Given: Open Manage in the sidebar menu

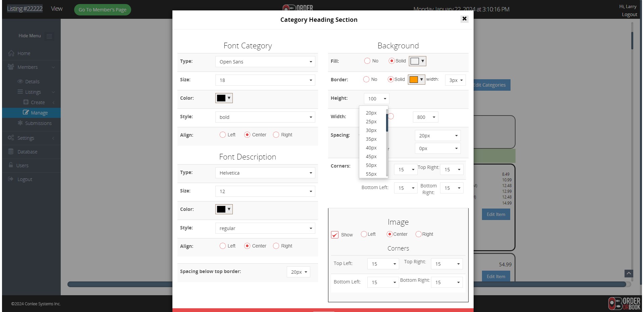Looking at the screenshot, I should [39, 113].
